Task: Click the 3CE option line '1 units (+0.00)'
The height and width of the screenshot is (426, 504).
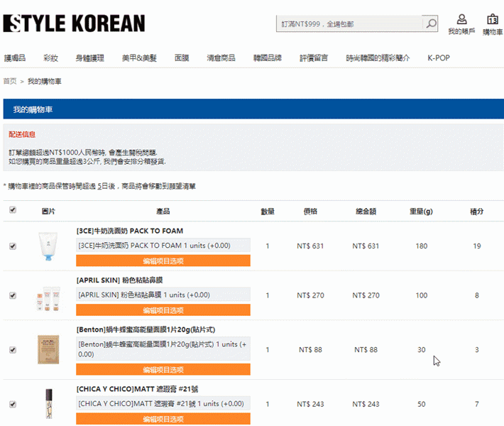Action: coord(163,246)
